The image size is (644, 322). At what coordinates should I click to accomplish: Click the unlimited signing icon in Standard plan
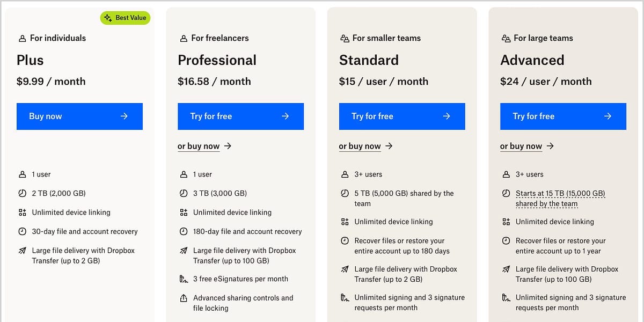tap(345, 298)
